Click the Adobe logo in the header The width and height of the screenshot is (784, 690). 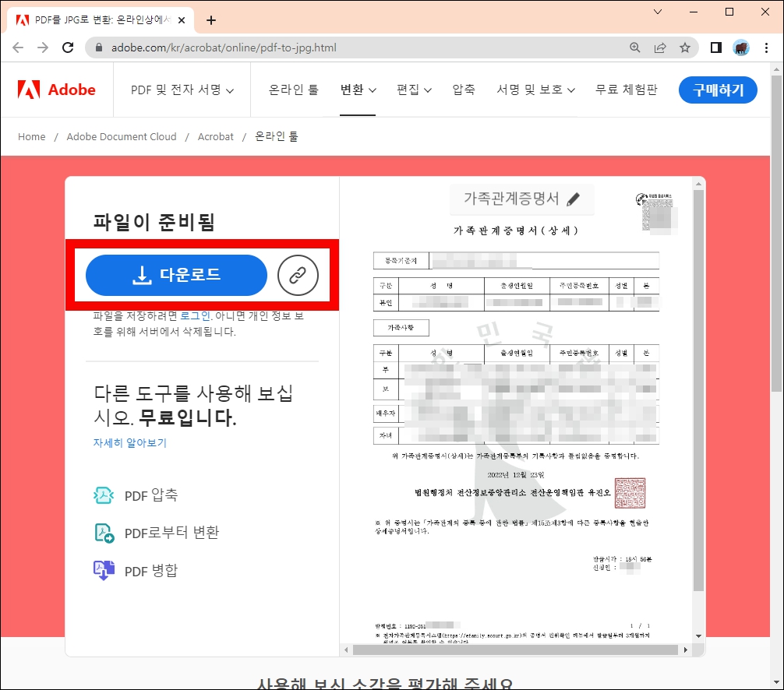coord(57,90)
